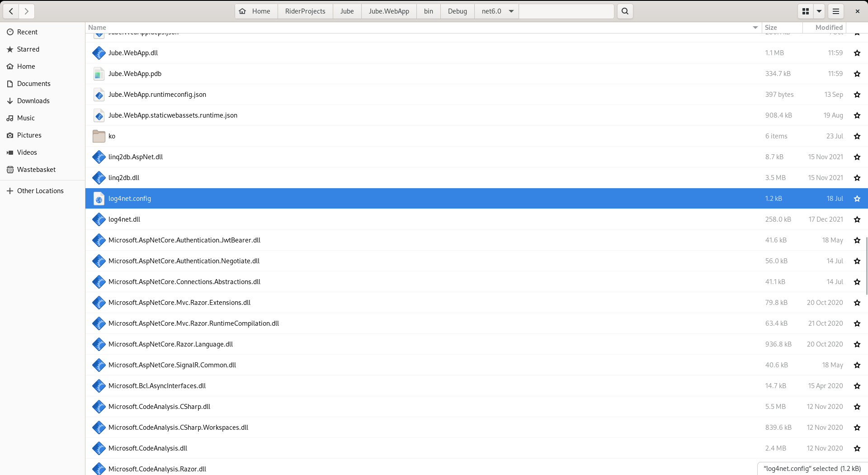Open the search button in the toolbar

click(625, 11)
